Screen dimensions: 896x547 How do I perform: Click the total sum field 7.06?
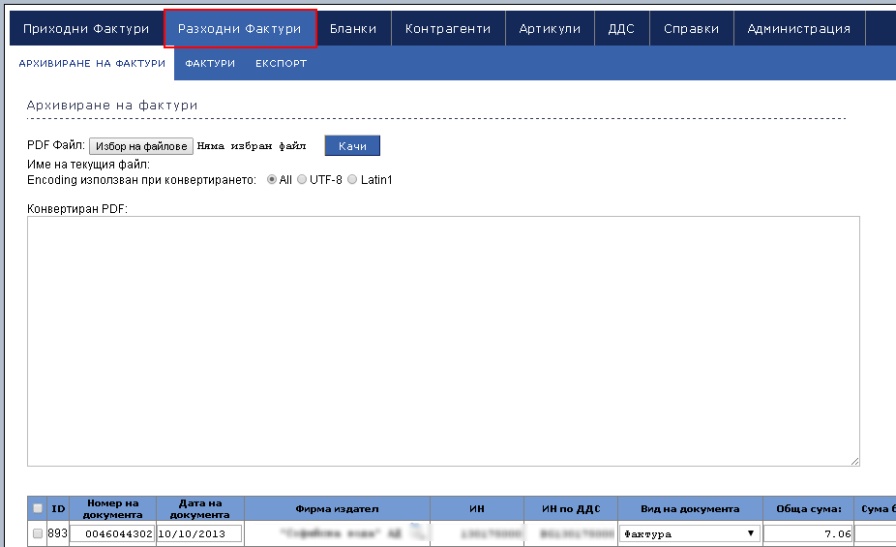pos(808,534)
